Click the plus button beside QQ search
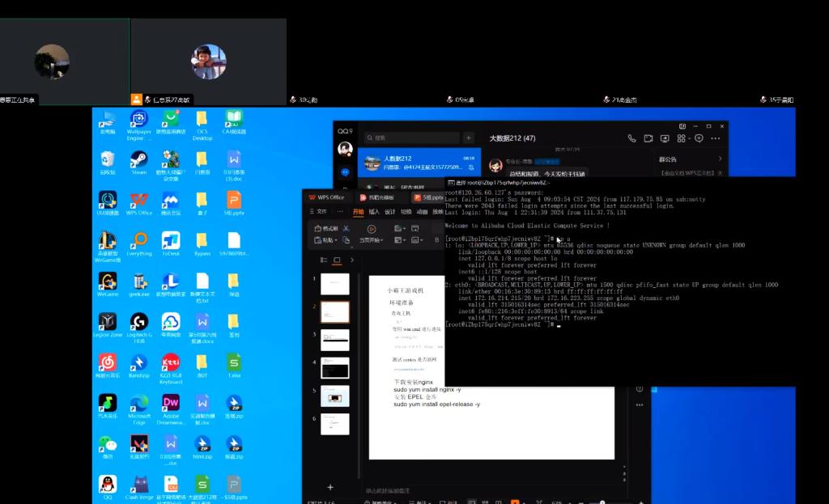Image resolution: width=829 pixels, height=504 pixels. [468, 138]
